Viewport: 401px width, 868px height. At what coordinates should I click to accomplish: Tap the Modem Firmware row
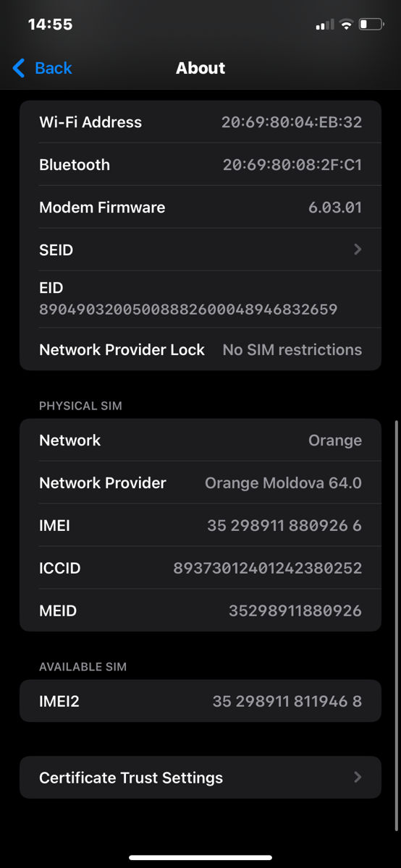click(200, 207)
